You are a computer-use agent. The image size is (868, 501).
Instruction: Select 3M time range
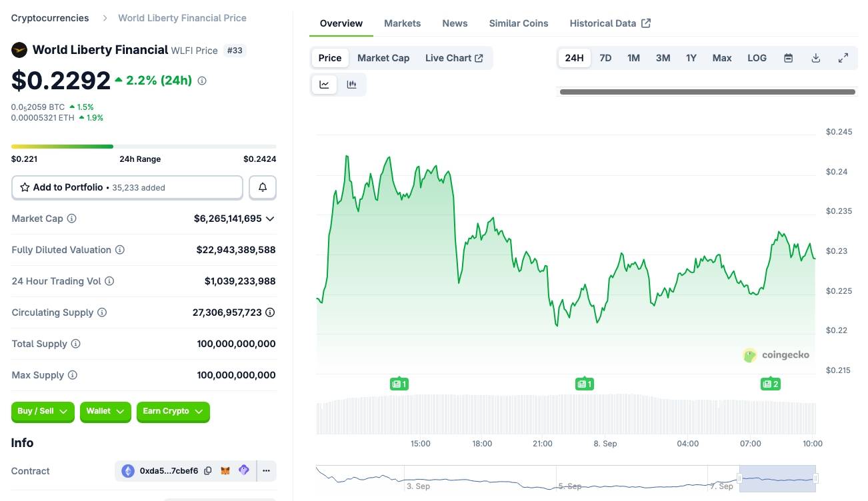[x=663, y=58]
